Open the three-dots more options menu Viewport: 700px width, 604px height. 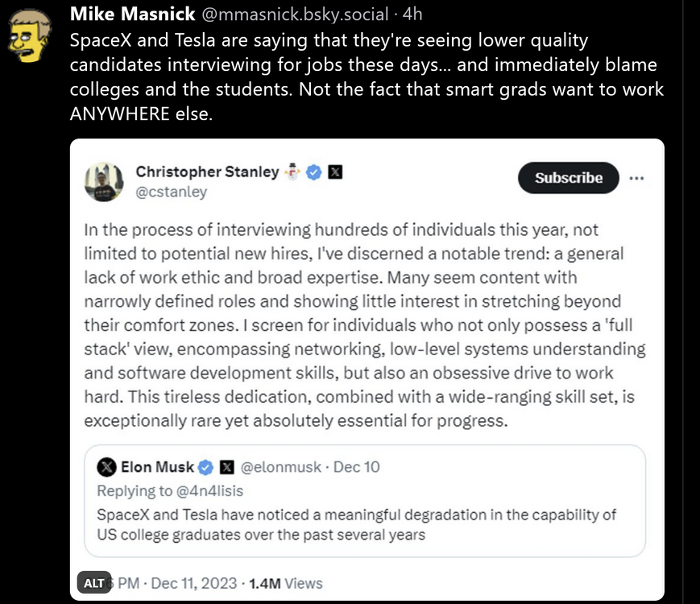pos(636,178)
